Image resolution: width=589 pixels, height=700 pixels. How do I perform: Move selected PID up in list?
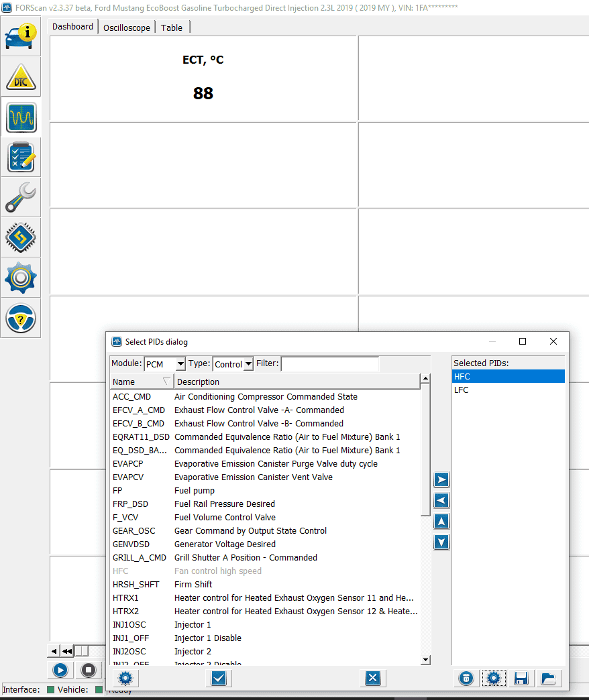pyautogui.click(x=441, y=522)
